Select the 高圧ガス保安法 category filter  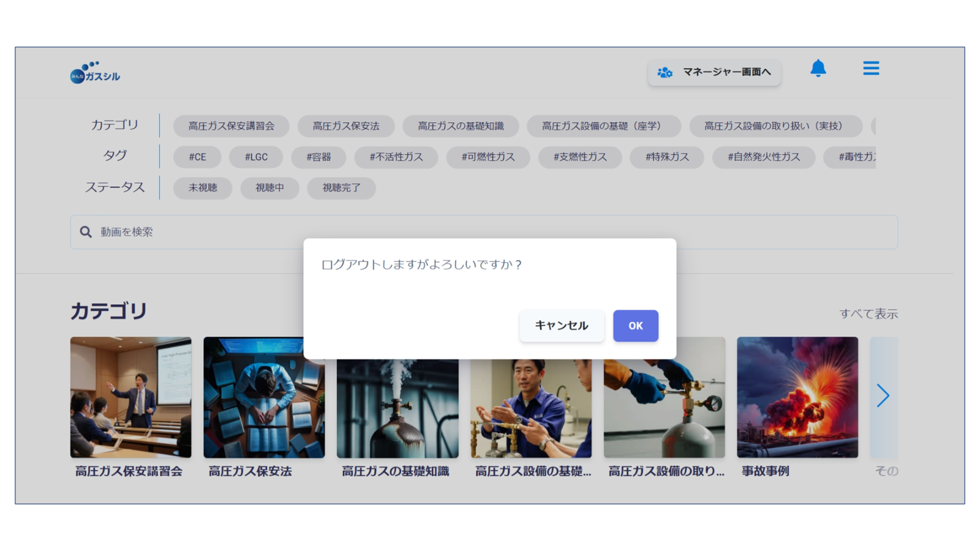click(x=346, y=126)
